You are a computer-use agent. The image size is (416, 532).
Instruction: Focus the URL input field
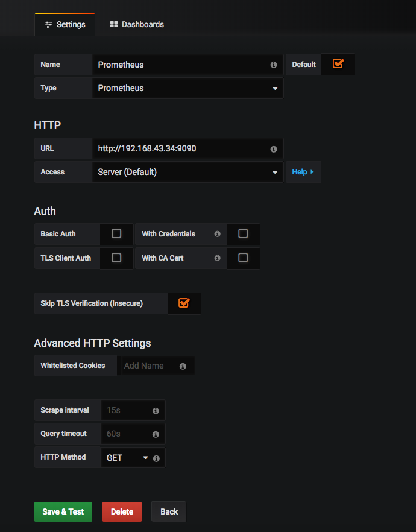pyautogui.click(x=188, y=148)
